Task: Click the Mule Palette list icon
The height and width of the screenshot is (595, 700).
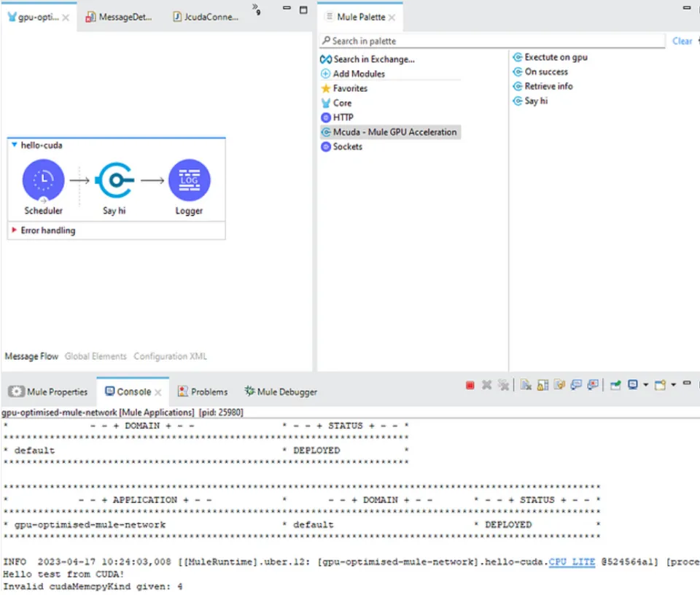Action: coord(329,17)
